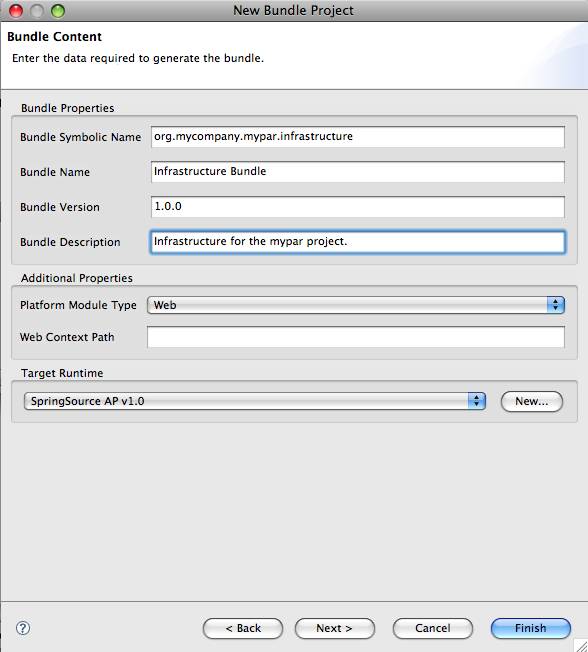Click the Web module type combo box
Viewport: 588px width, 652px height.
pyautogui.click(x=356, y=305)
